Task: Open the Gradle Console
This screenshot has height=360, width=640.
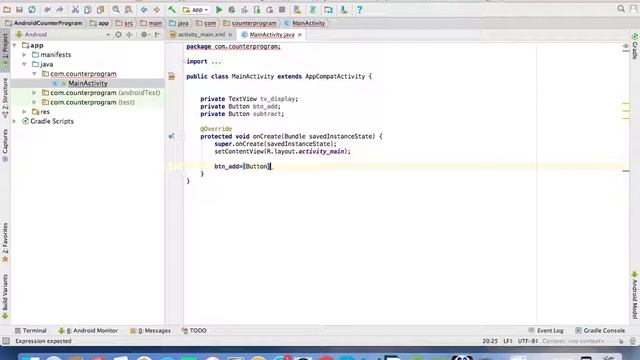Action: click(600, 331)
